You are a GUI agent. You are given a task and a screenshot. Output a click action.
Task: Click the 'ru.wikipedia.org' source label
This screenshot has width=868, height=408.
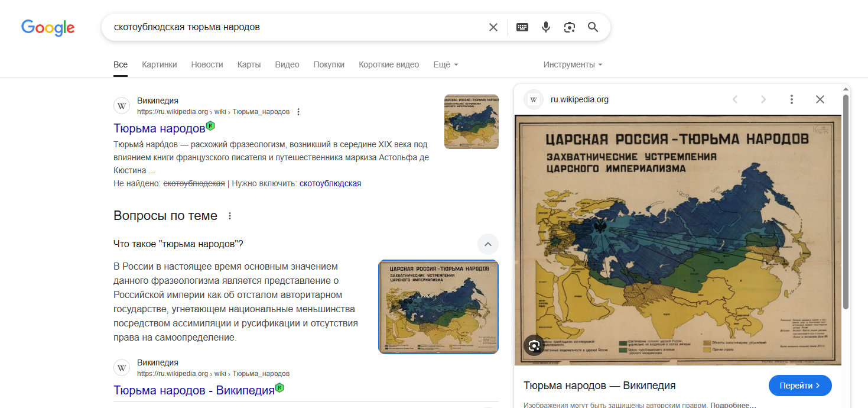580,99
